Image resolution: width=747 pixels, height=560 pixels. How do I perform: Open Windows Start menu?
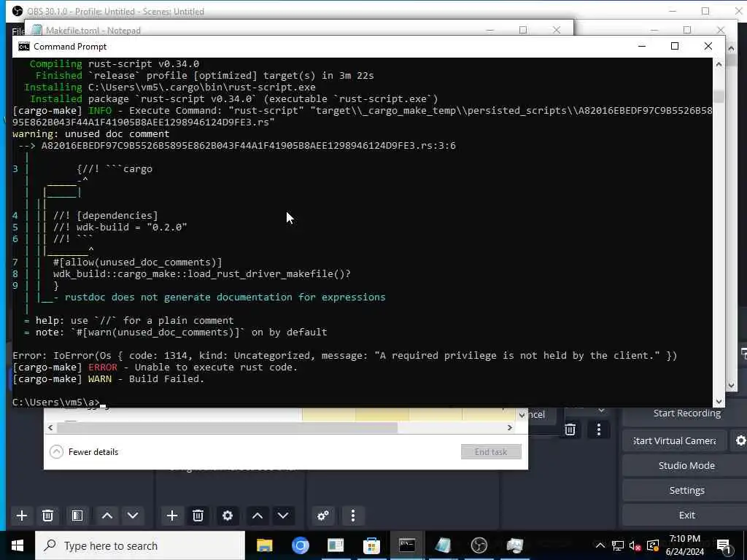pos(18,545)
